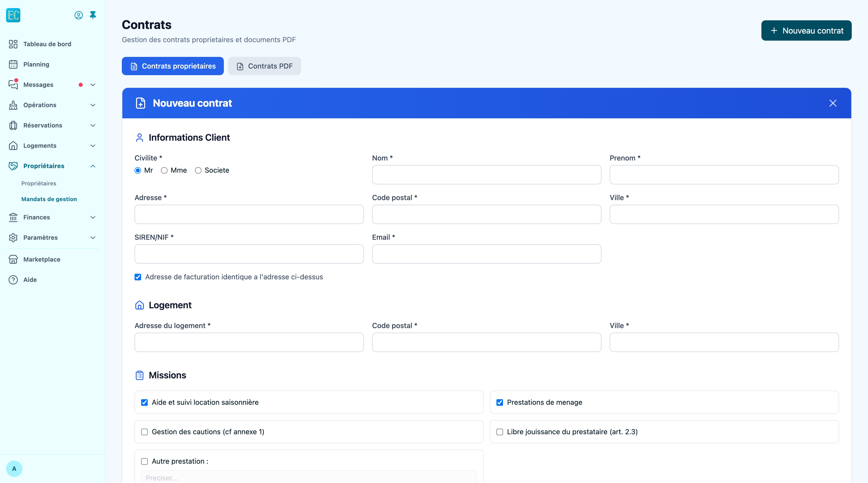
Task: Expand the Messages submenu chevron
Action: point(93,85)
